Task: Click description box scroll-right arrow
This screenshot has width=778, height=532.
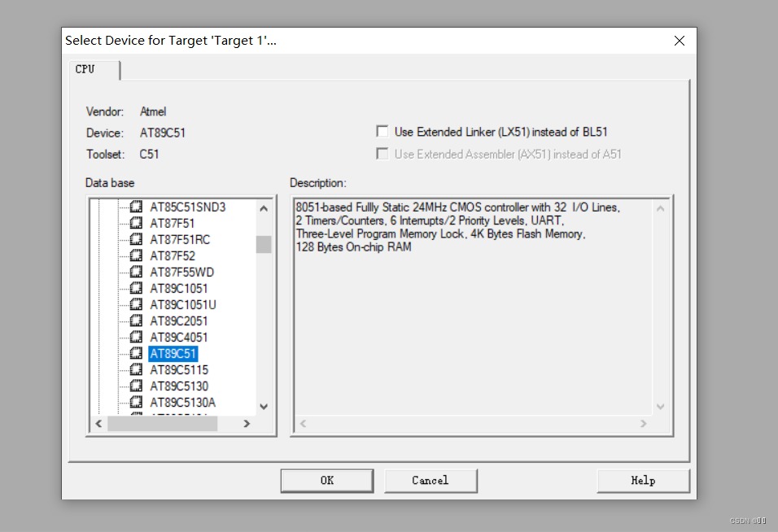Action: pyautogui.click(x=643, y=424)
